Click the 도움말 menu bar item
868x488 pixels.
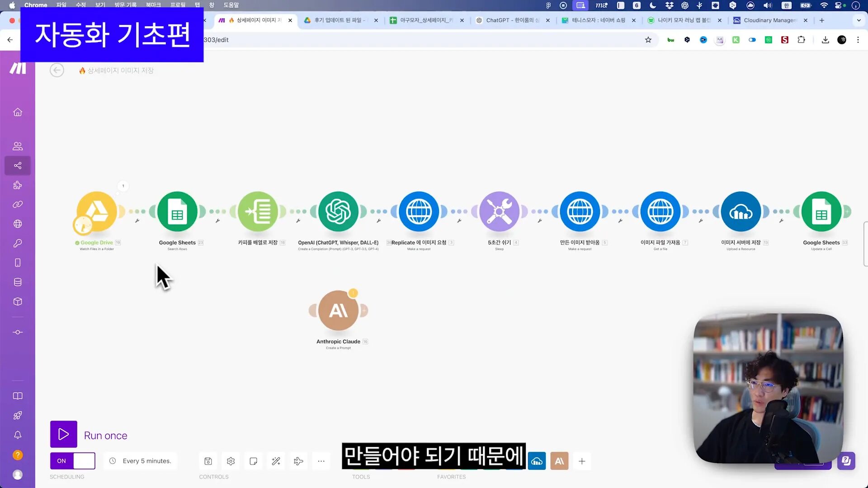(232, 5)
